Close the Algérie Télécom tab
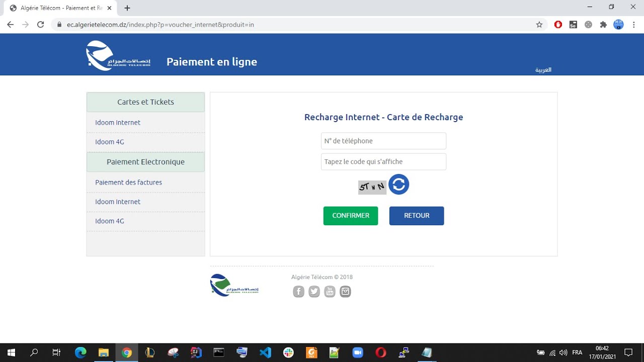The image size is (644, 362). coord(110,8)
